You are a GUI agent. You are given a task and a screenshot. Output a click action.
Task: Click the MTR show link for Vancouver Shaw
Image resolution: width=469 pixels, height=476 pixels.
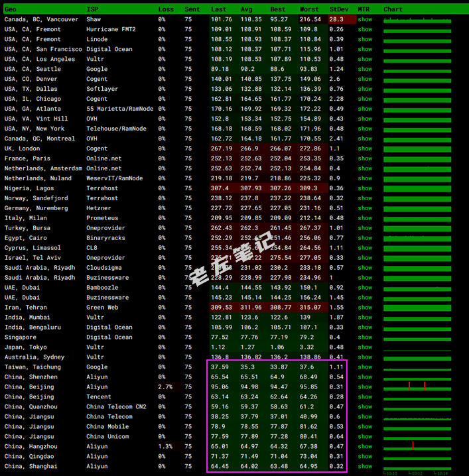365,19
